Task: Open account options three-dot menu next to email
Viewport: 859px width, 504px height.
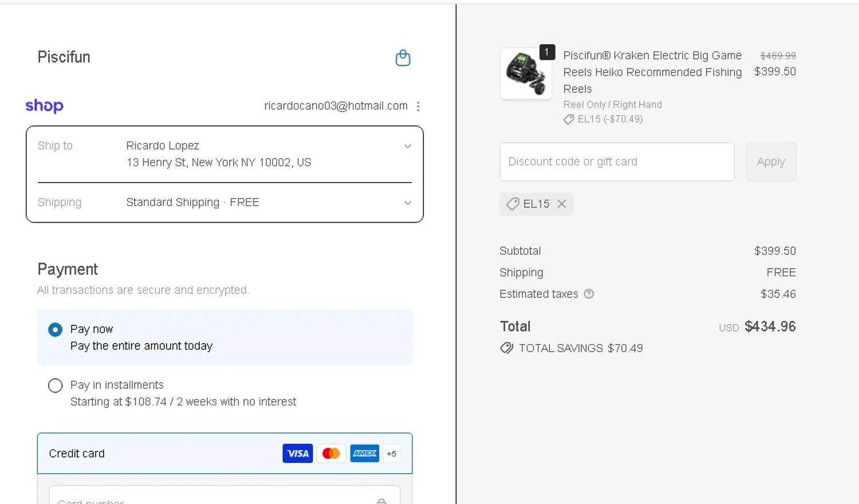Action: coord(418,106)
